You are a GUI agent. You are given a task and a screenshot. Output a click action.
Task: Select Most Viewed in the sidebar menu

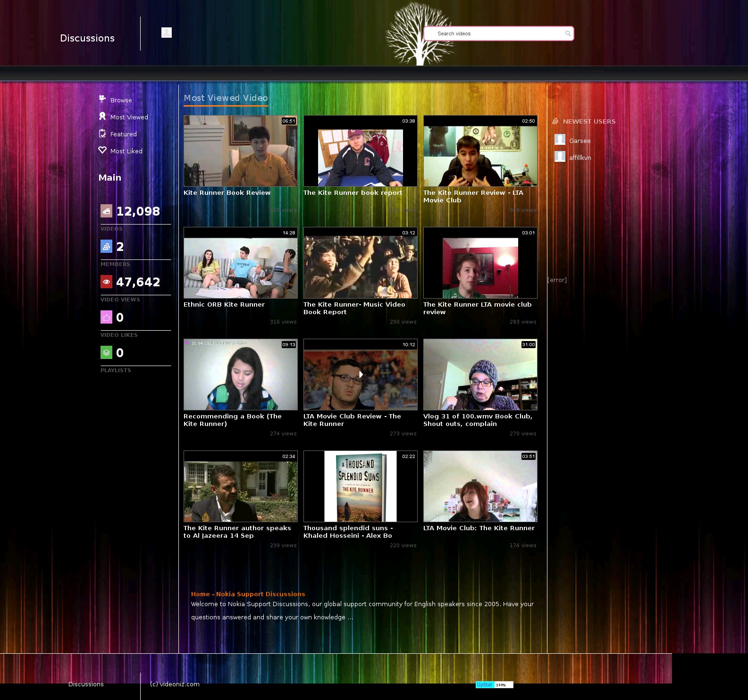tap(129, 117)
